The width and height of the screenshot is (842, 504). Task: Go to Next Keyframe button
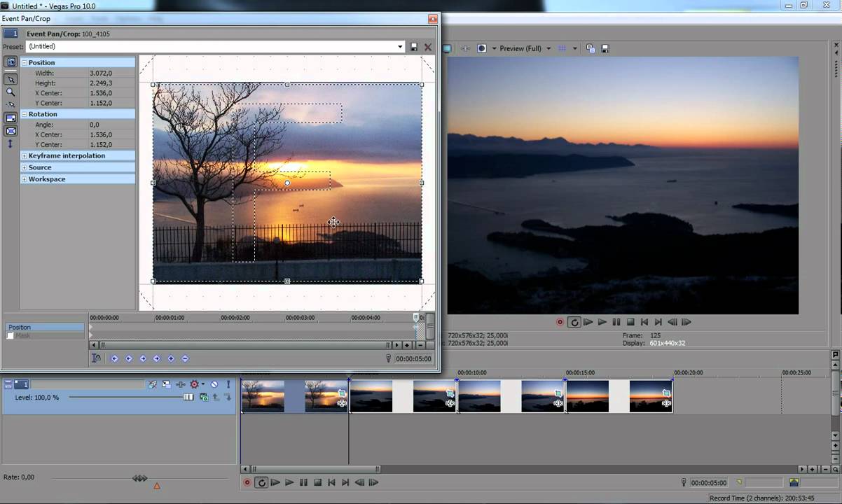tap(143, 358)
